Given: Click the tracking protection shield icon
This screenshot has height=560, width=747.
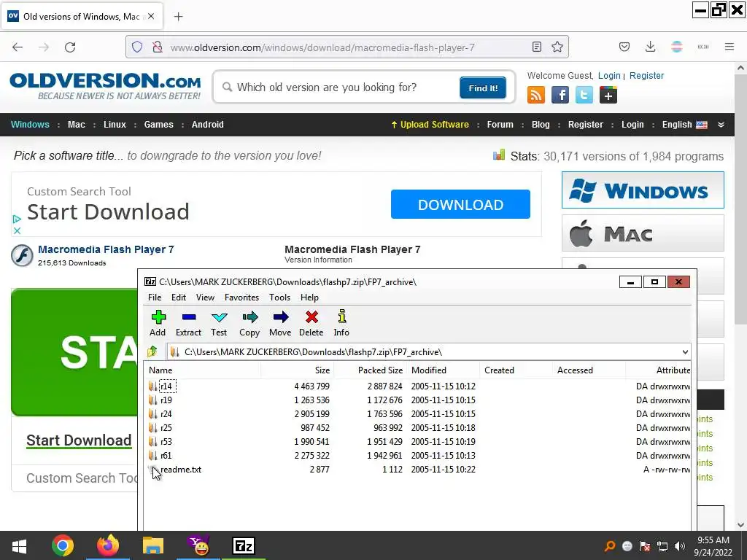Looking at the screenshot, I should 137,47.
